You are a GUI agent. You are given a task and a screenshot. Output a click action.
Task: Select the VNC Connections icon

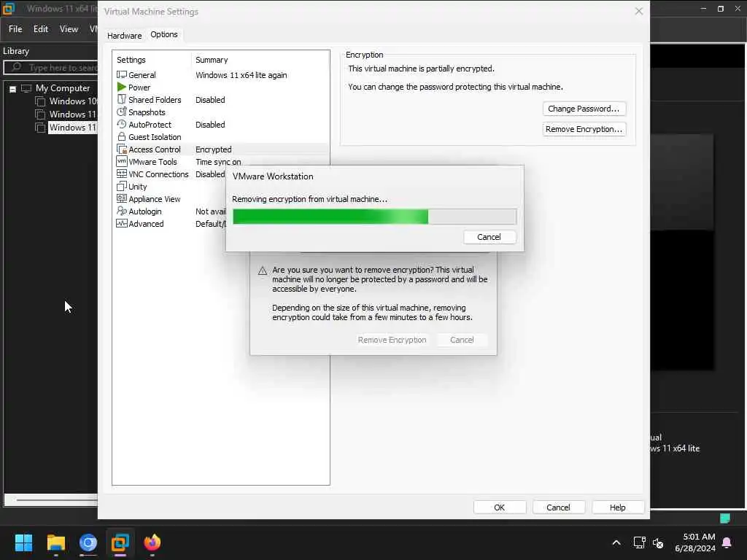pyautogui.click(x=122, y=174)
